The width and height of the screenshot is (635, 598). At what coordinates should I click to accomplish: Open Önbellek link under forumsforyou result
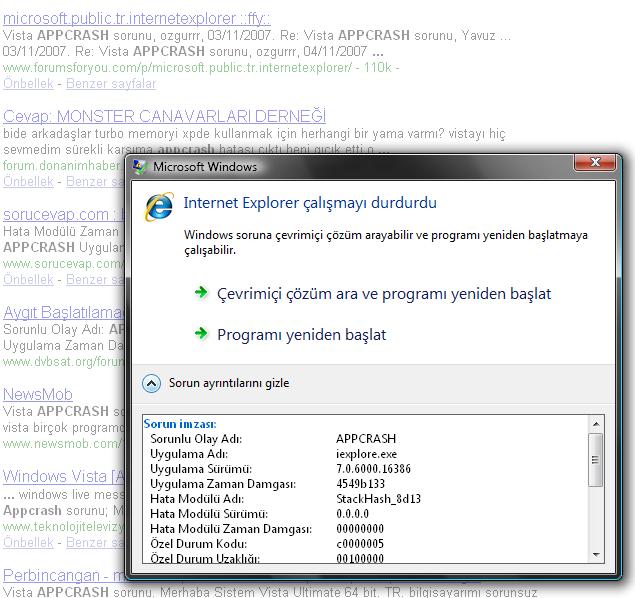[28, 83]
